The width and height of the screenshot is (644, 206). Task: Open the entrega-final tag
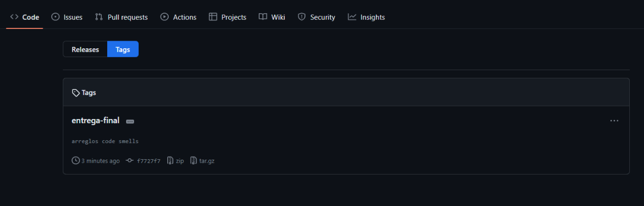[96, 121]
